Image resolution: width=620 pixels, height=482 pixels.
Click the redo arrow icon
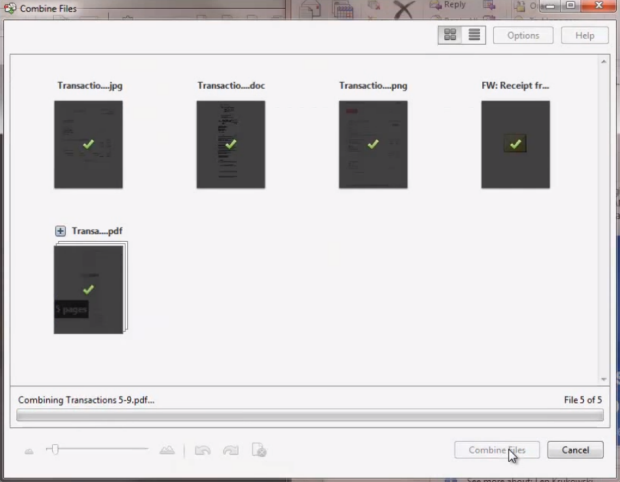click(x=231, y=451)
